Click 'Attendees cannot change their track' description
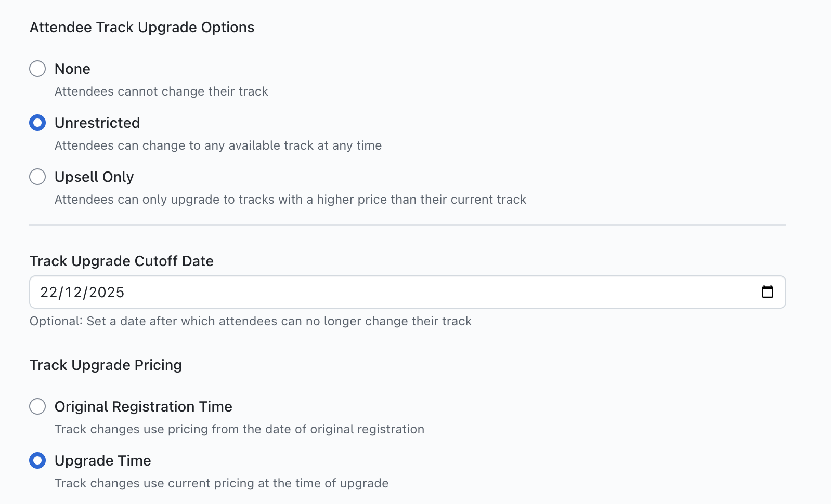 (x=161, y=91)
